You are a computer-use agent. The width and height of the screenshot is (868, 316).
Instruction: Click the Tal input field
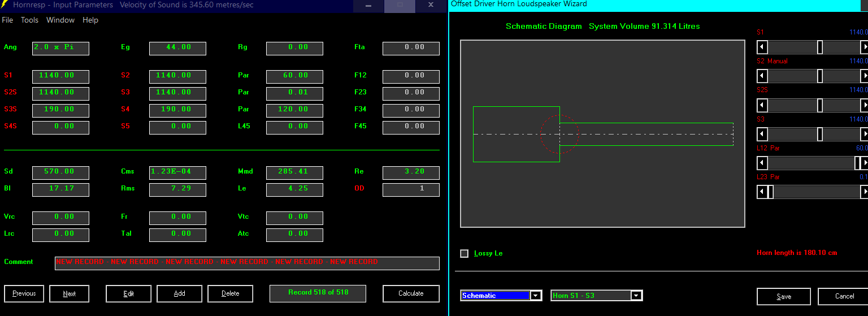177,235
